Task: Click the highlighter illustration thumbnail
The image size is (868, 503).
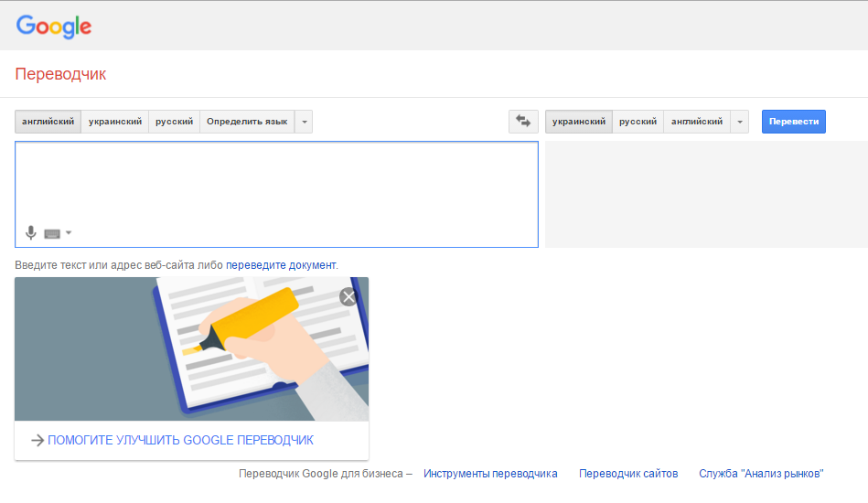Action: (191, 349)
